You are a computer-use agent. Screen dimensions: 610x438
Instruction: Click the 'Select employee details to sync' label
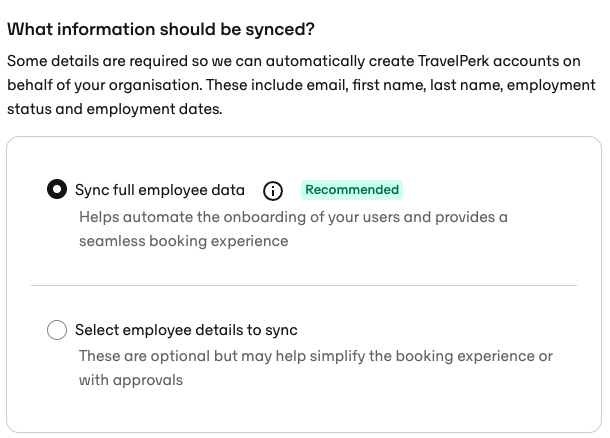(186, 330)
